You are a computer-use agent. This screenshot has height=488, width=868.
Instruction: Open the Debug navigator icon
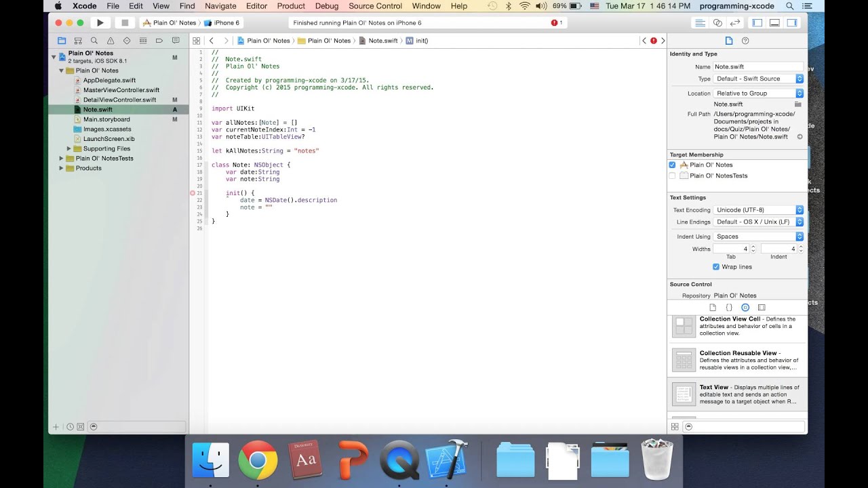143,41
